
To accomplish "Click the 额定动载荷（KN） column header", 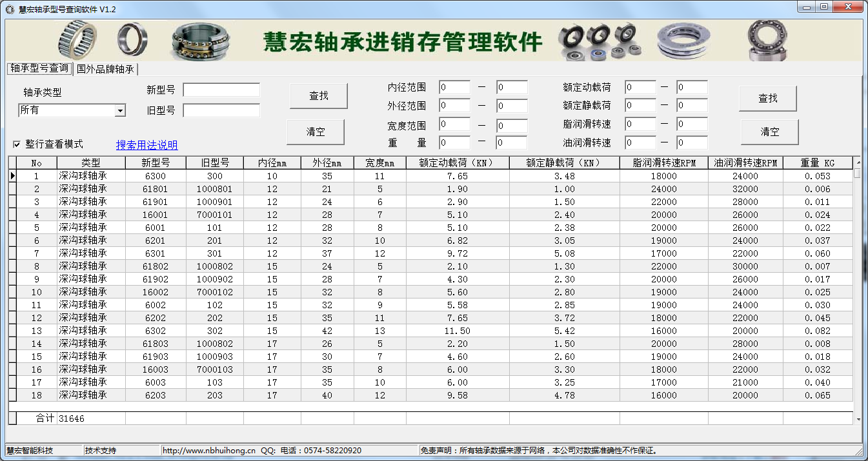I will click(x=458, y=162).
